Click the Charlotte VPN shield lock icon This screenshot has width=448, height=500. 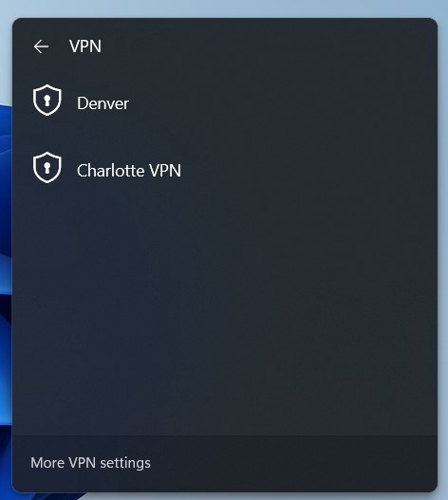pos(47,167)
